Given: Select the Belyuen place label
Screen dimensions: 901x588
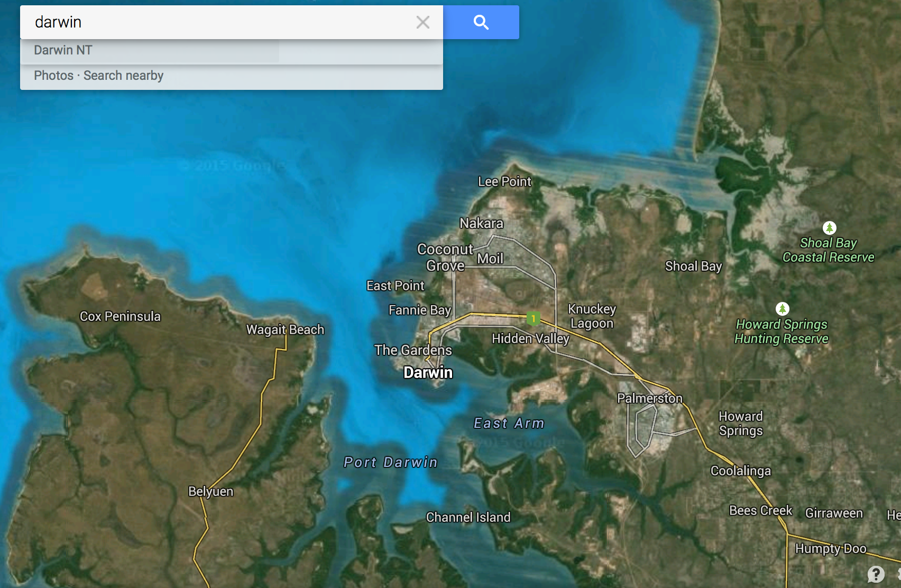Looking at the screenshot, I should (x=210, y=491).
